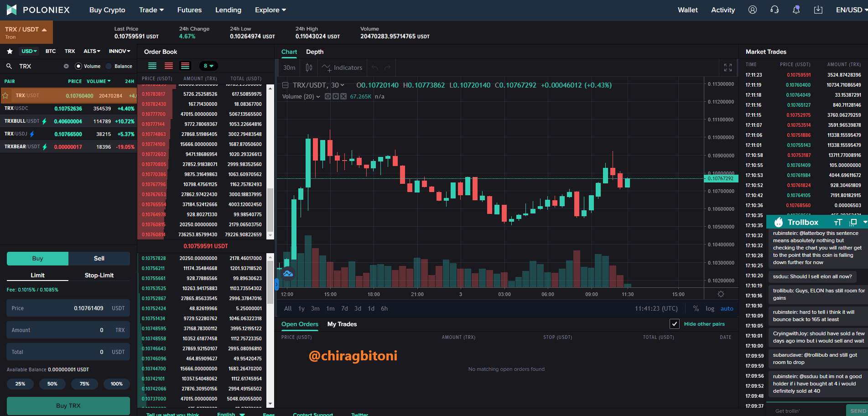Image resolution: width=868 pixels, height=416 pixels.
Task: Select the red-and-green order book layout icon
Action: (185, 66)
